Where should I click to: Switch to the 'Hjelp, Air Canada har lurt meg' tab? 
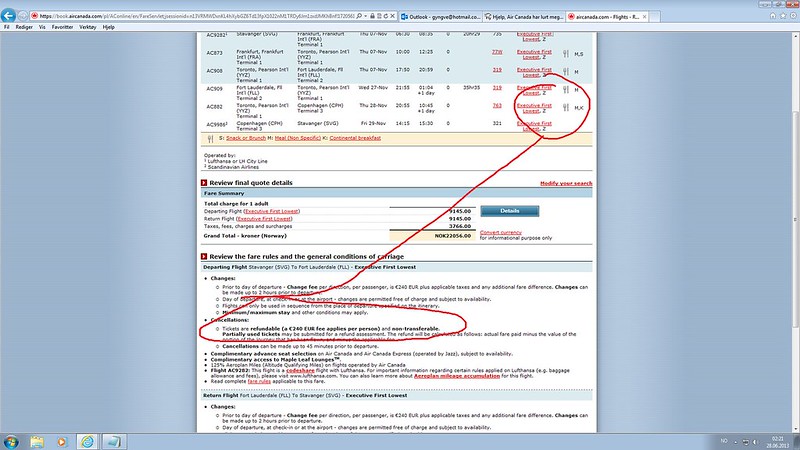[x=524, y=17]
